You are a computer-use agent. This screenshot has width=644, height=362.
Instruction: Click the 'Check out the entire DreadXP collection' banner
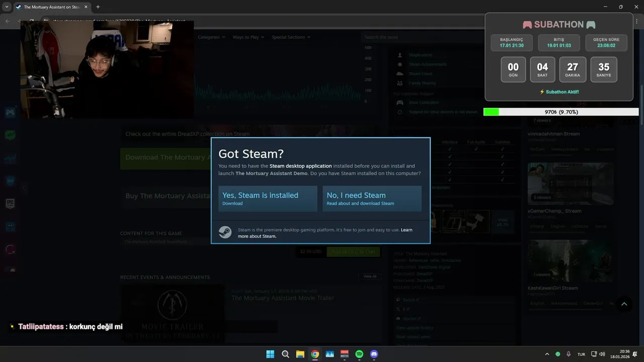coord(187,134)
